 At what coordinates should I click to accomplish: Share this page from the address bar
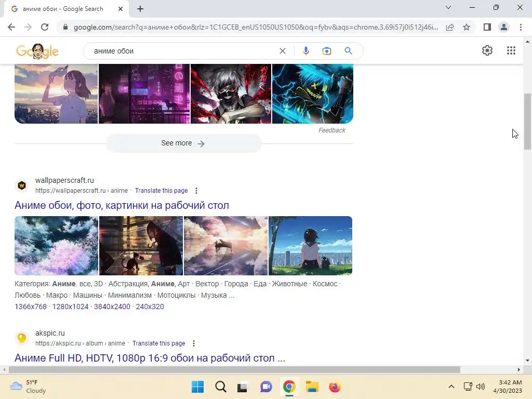tap(450, 27)
